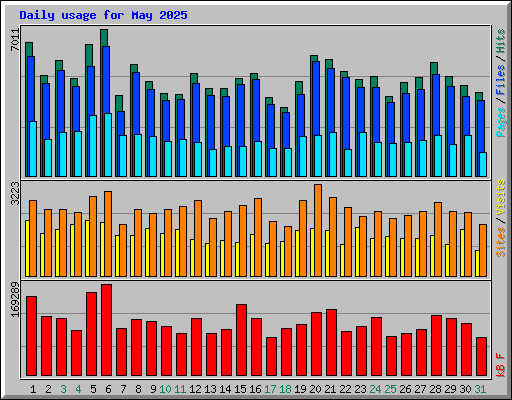Image resolution: width=512 pixels, height=400 pixels.
Task: Click weekend day label 31
Action: pos(480,389)
